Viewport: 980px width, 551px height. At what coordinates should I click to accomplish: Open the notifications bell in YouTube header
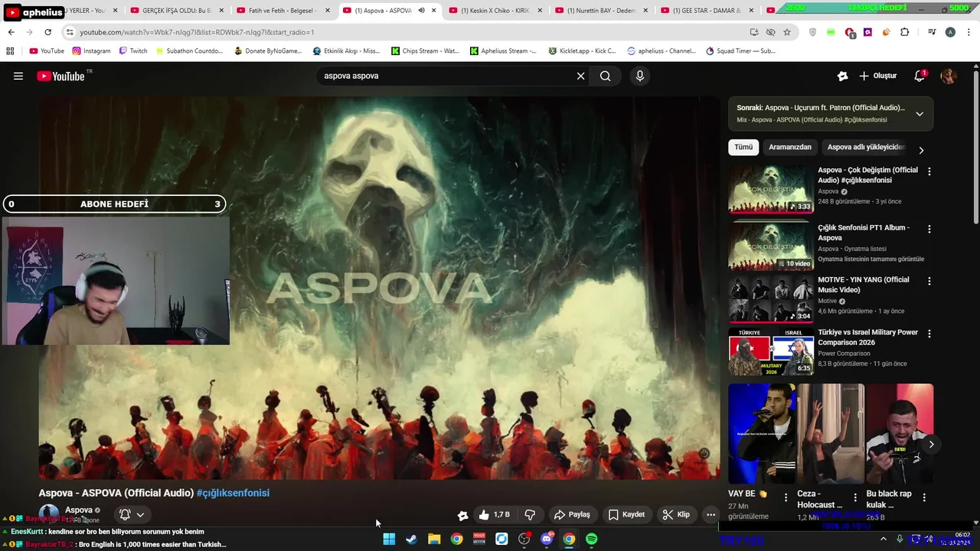[x=920, y=76]
